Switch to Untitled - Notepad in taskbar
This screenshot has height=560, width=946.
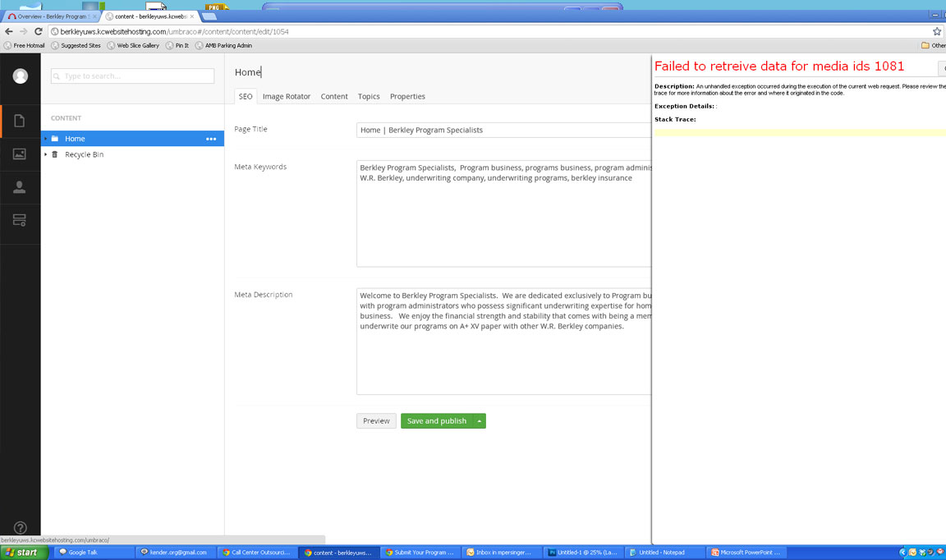click(665, 553)
